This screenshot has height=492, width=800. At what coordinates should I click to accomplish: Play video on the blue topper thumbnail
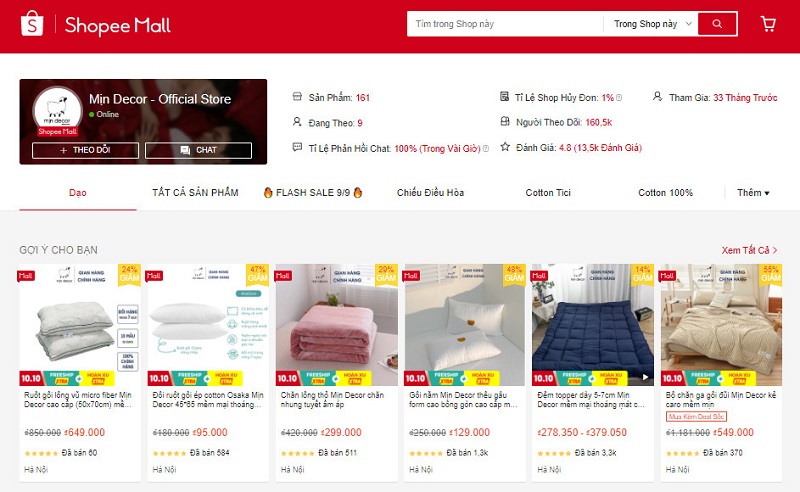click(645, 377)
